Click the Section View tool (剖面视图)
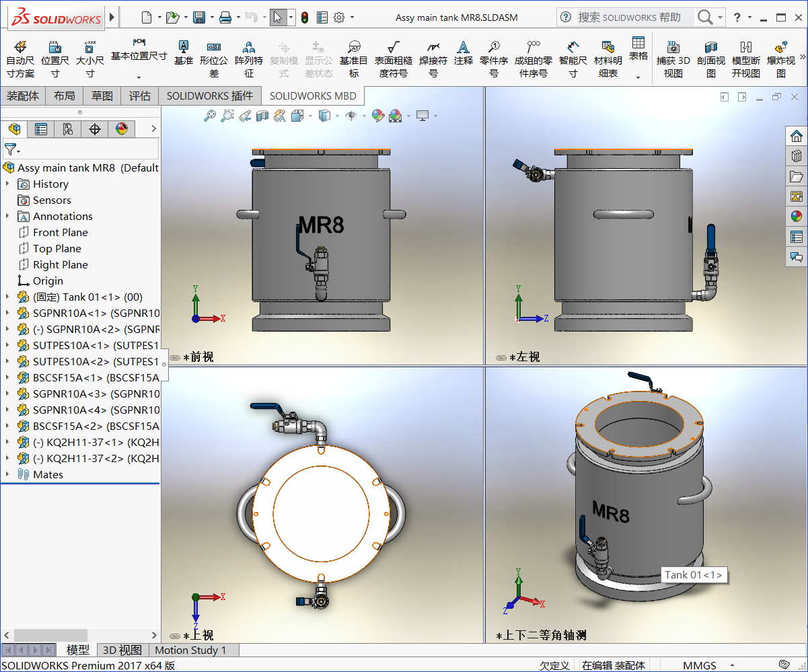This screenshot has width=808, height=672. (x=711, y=59)
